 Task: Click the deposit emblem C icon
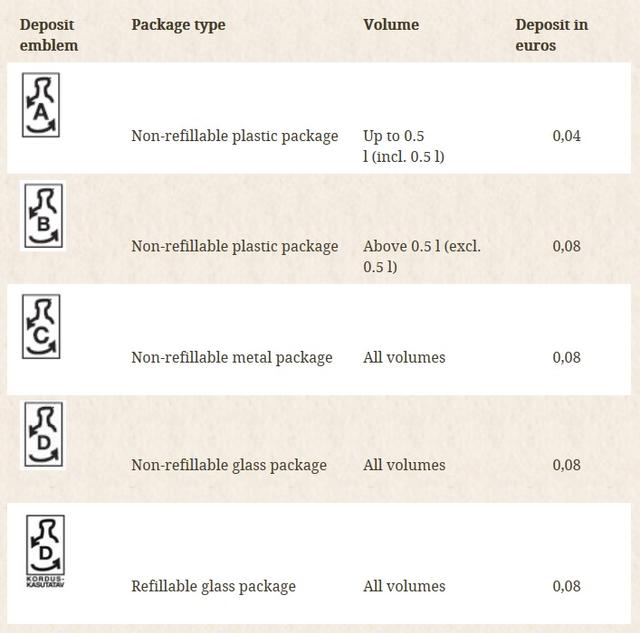(x=42, y=327)
